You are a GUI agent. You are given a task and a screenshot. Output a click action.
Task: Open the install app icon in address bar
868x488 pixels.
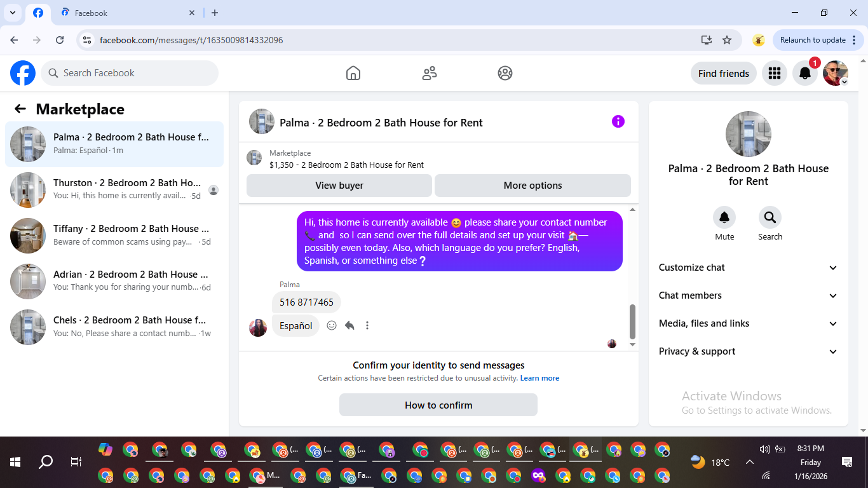point(706,40)
